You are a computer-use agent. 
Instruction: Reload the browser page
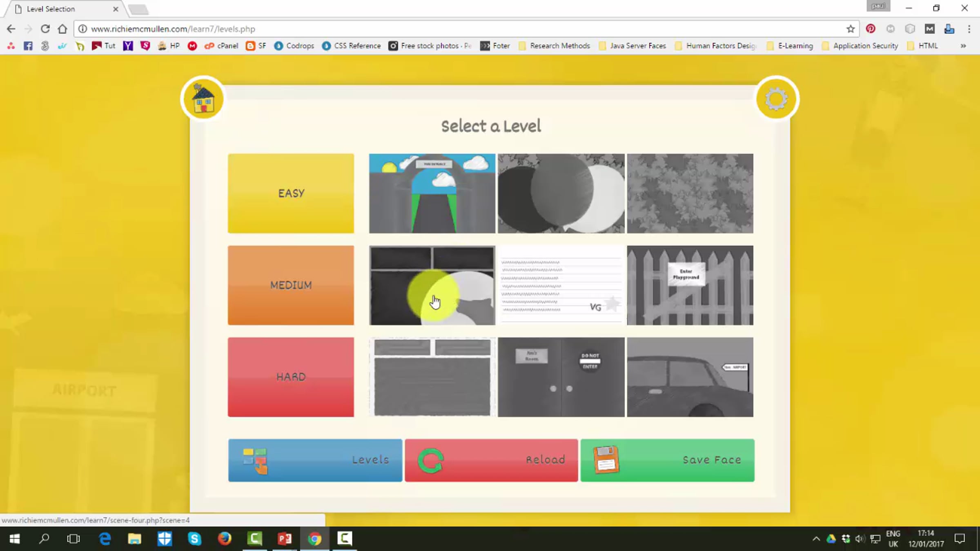pyautogui.click(x=45, y=29)
